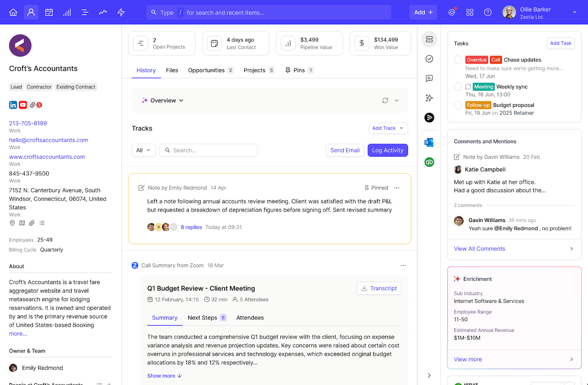Expand the Enrichment View more chevron

tap(572, 359)
